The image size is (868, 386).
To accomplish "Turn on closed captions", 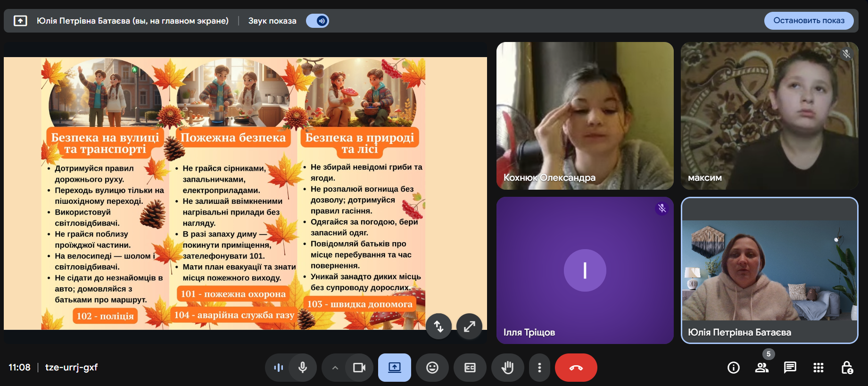I will tap(470, 368).
